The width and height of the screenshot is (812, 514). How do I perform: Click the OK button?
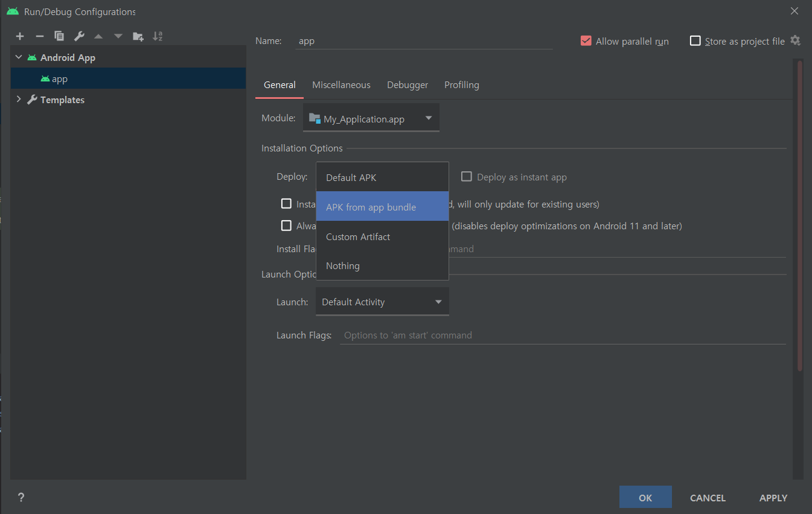[645, 498]
